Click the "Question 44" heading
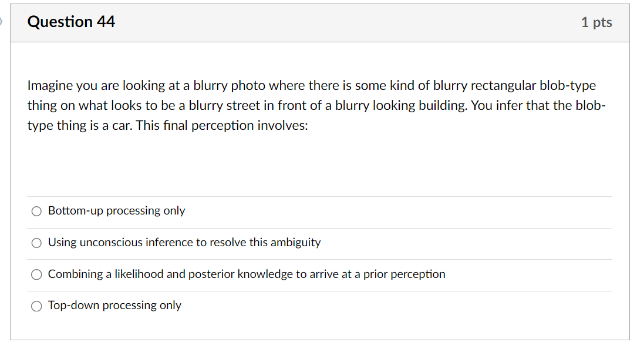Viewport: 644px width, 352px height. pos(71,22)
